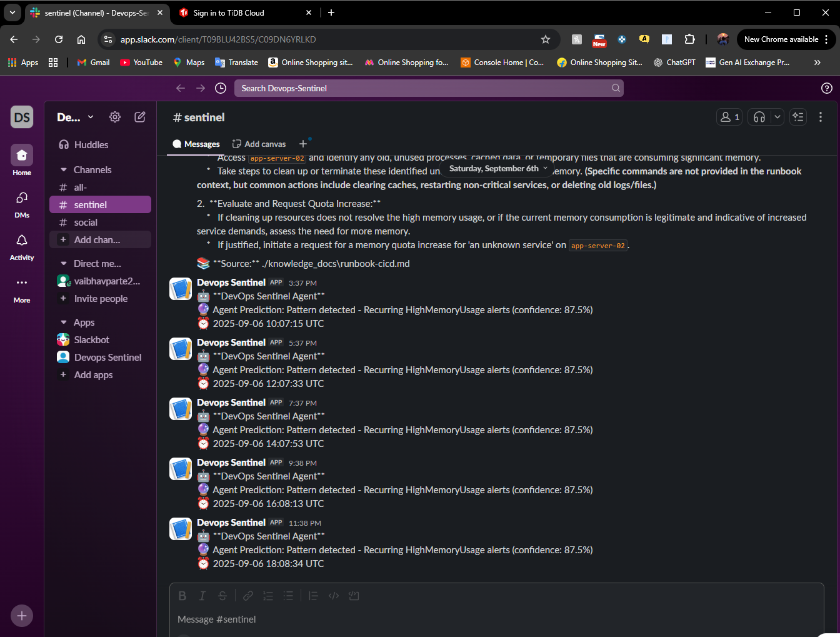Compose a new message

pos(140,117)
